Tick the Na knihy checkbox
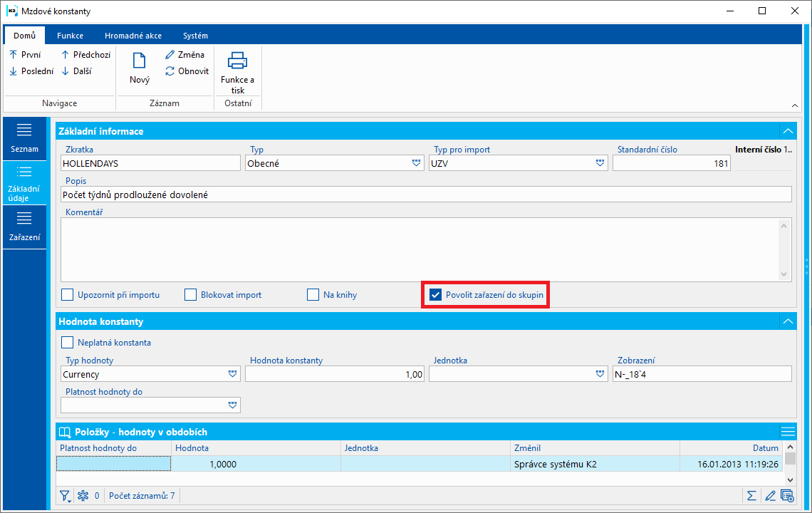Screen dimensions: 812x513 (313, 295)
